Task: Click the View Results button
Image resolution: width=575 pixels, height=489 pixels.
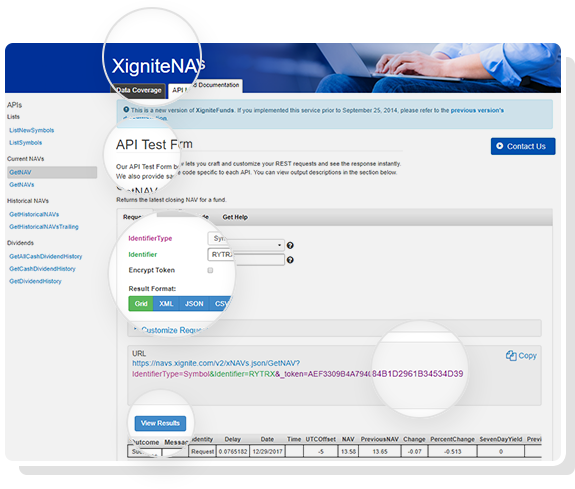Action: click(160, 423)
